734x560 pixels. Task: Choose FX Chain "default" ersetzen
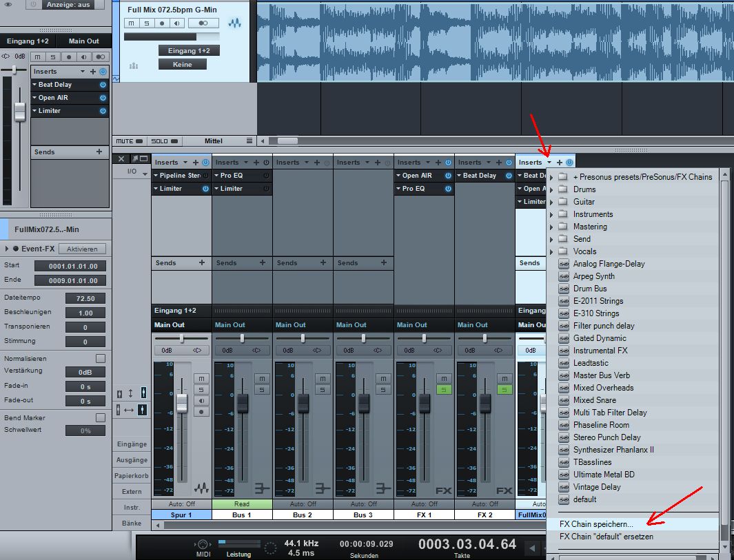coord(606,537)
